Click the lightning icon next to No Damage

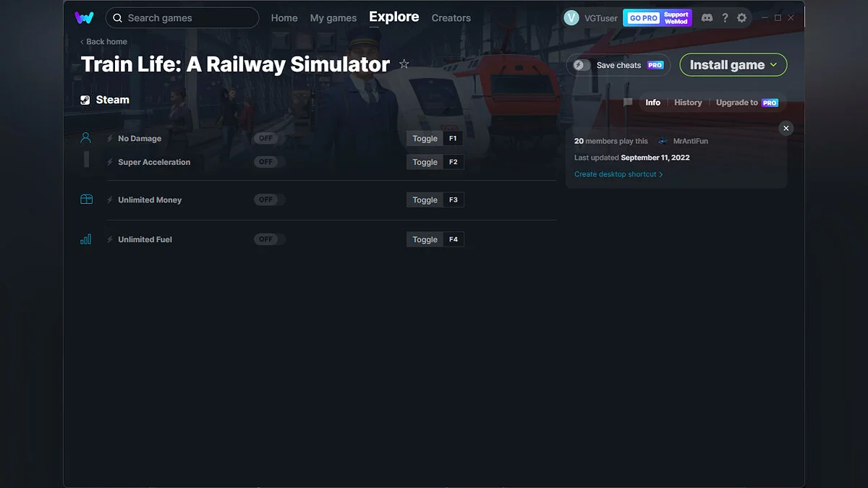click(x=110, y=138)
